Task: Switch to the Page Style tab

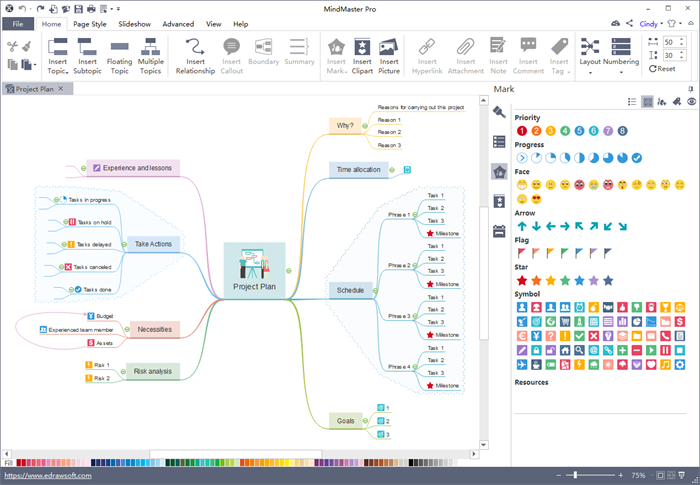Action: tap(89, 23)
